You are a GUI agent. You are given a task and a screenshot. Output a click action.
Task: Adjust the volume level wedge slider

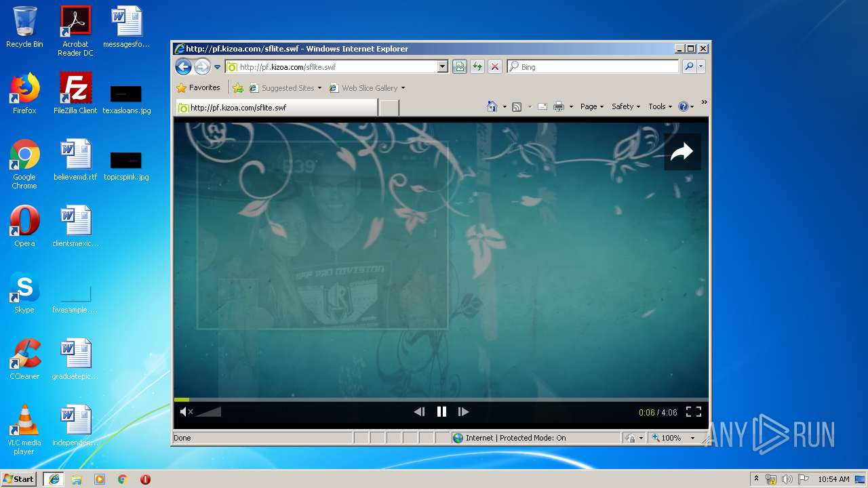209,411
